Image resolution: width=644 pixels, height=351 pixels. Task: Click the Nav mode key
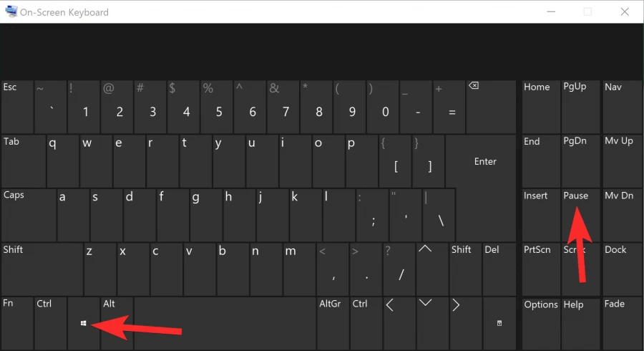coord(621,105)
